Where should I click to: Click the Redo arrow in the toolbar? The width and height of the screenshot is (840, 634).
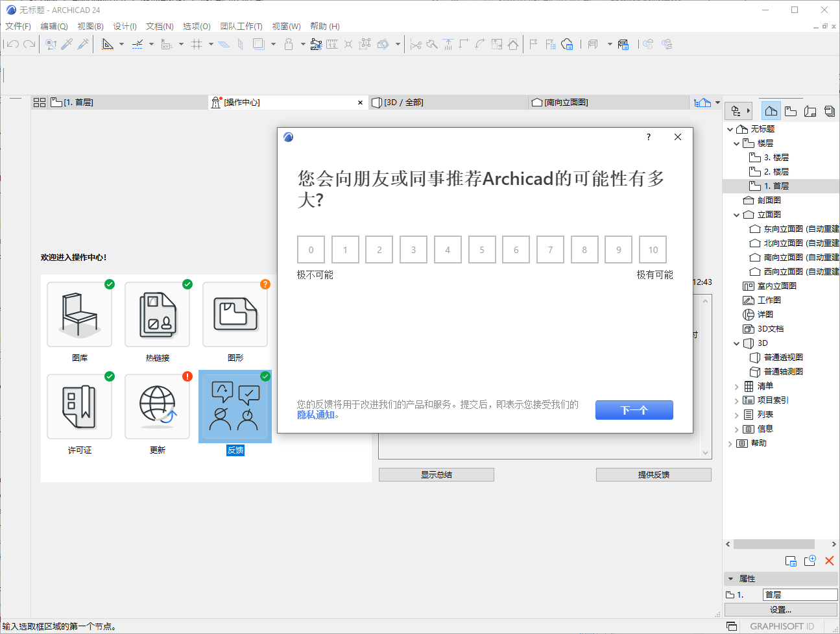[x=29, y=44]
